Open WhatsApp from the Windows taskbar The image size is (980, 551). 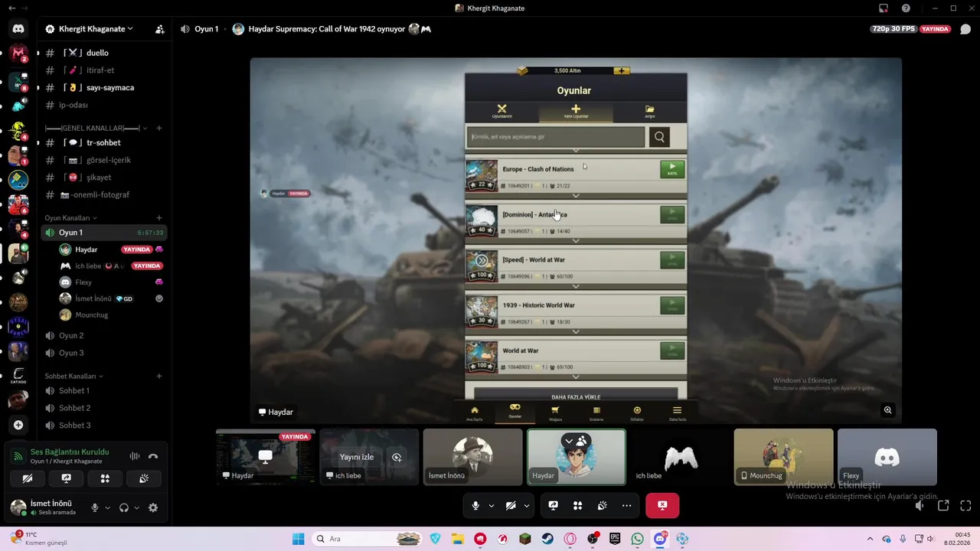pyautogui.click(x=638, y=539)
